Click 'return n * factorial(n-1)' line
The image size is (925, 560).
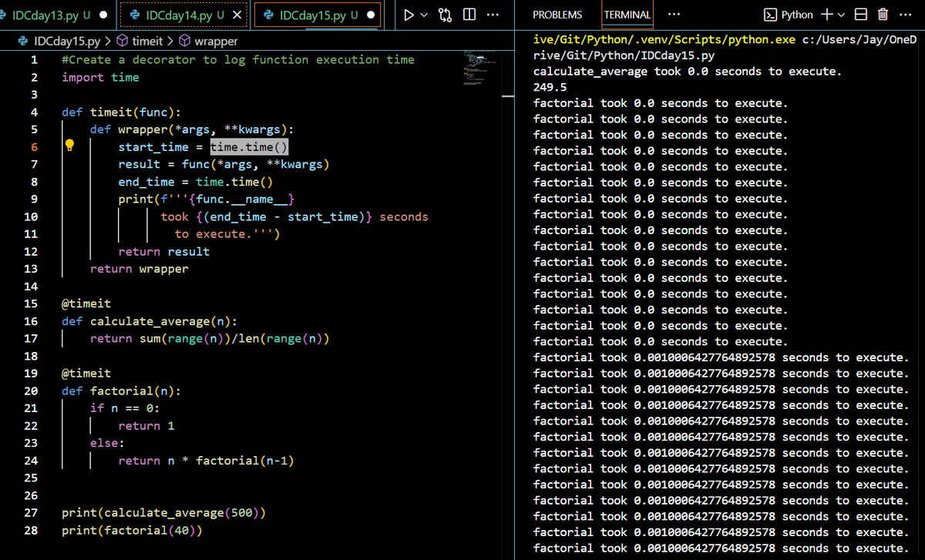[206, 461]
